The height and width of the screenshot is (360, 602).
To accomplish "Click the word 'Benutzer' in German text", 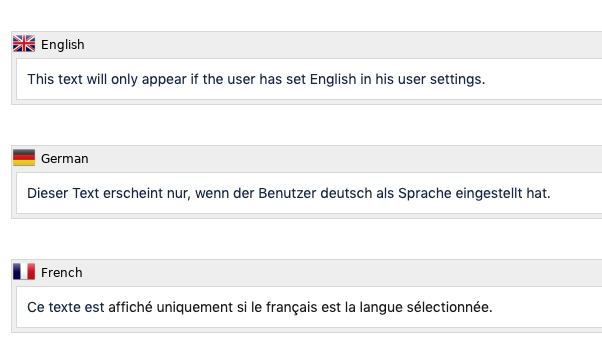I will 287,193.
